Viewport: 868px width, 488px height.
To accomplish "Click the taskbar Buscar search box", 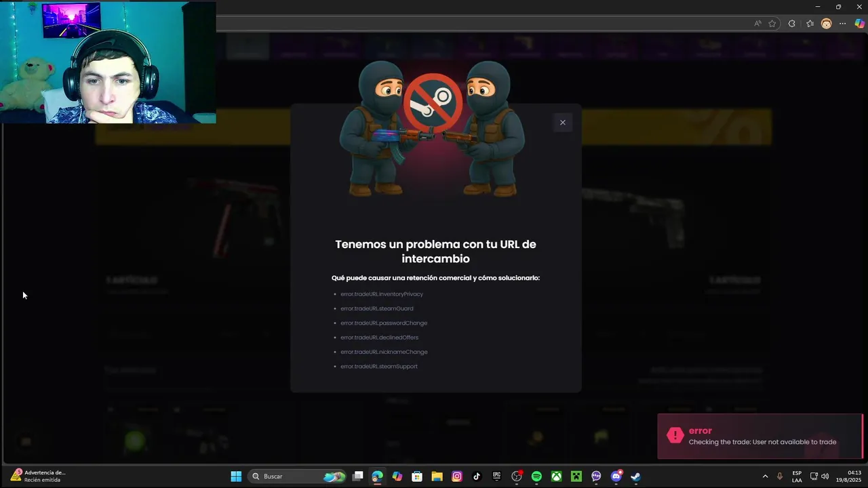I will [297, 476].
